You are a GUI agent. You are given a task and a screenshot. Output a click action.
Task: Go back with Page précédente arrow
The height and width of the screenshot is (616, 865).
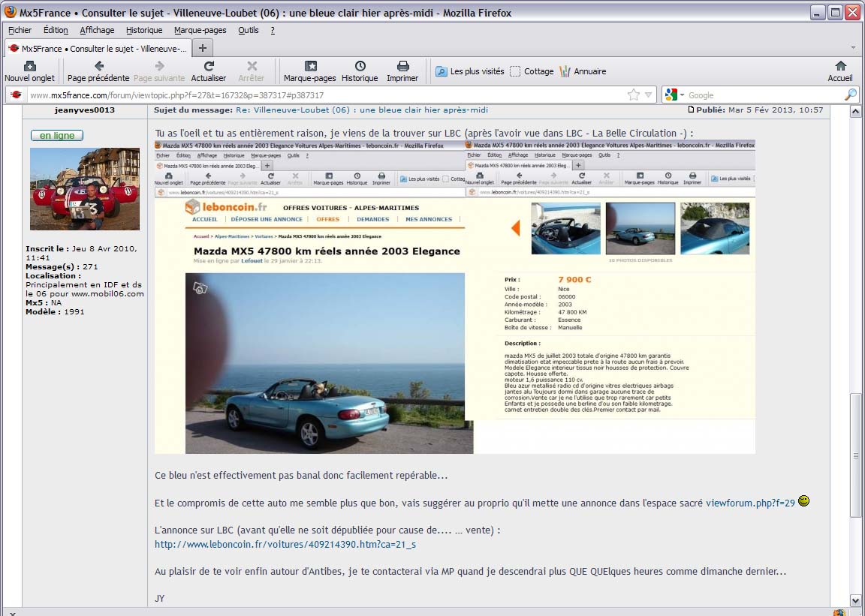tap(99, 66)
